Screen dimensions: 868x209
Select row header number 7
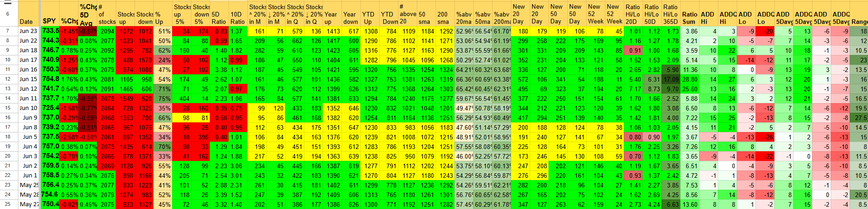8,31
